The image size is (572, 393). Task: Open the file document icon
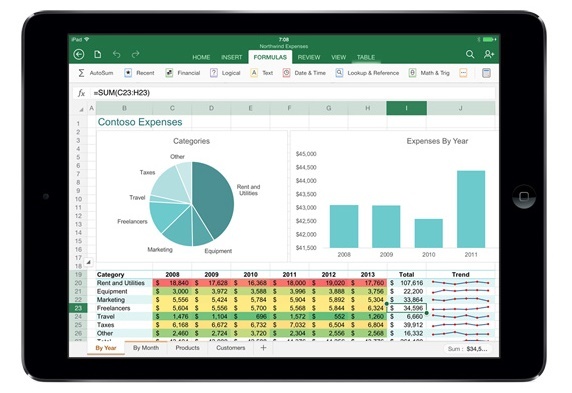[x=98, y=54]
